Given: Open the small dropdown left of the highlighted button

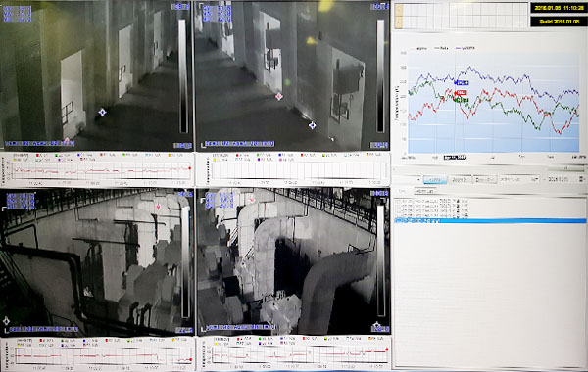Looking at the screenshot, I should 407,180.
